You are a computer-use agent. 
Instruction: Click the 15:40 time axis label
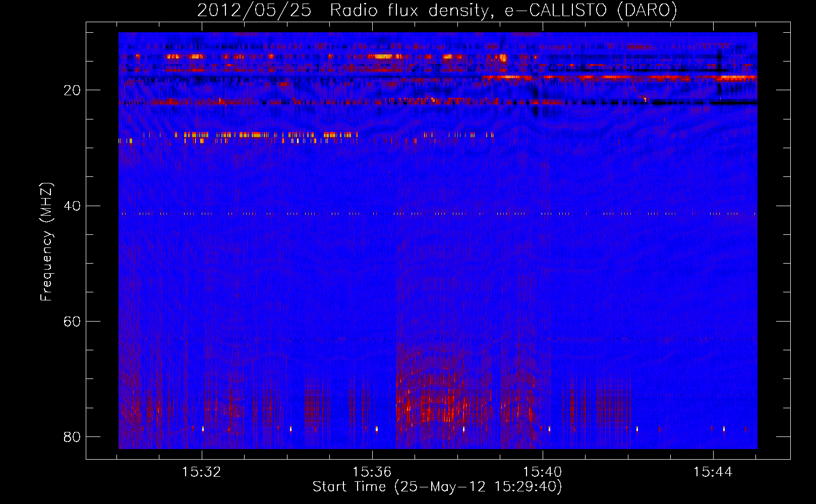[543, 472]
